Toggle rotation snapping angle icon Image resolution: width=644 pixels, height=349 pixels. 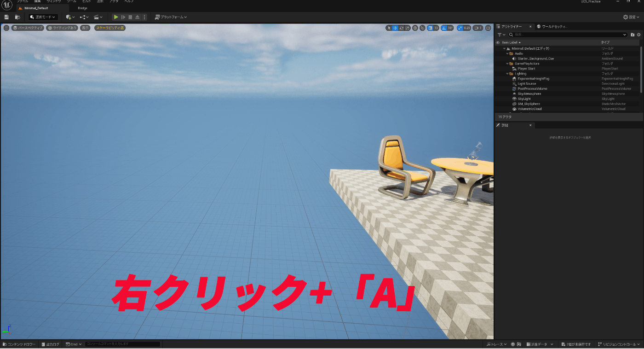tap(444, 28)
